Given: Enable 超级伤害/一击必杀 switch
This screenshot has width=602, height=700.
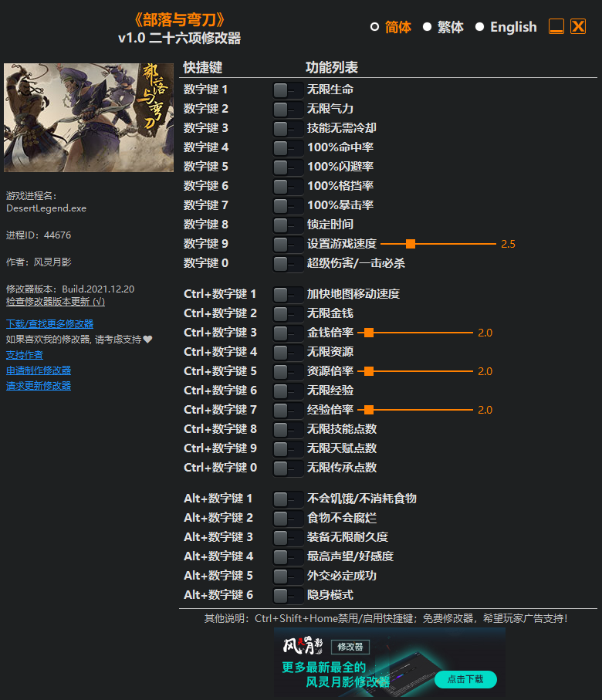Looking at the screenshot, I should point(288,264).
